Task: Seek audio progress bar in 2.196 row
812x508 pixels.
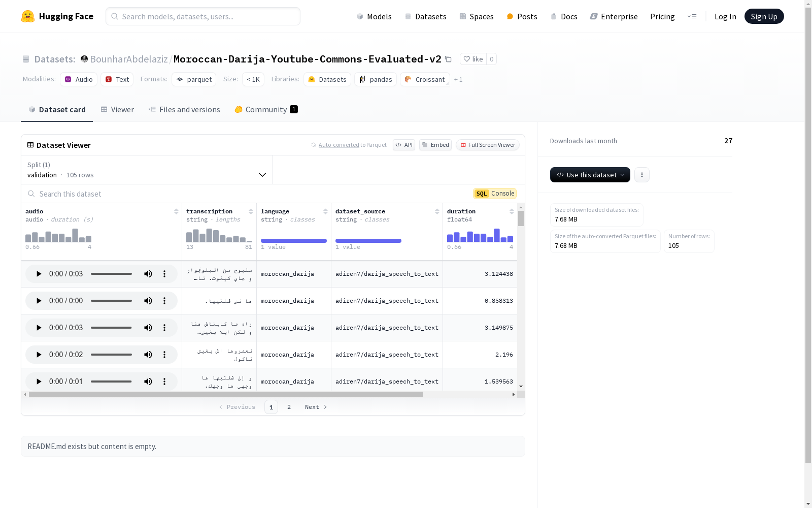Action: 112,355
